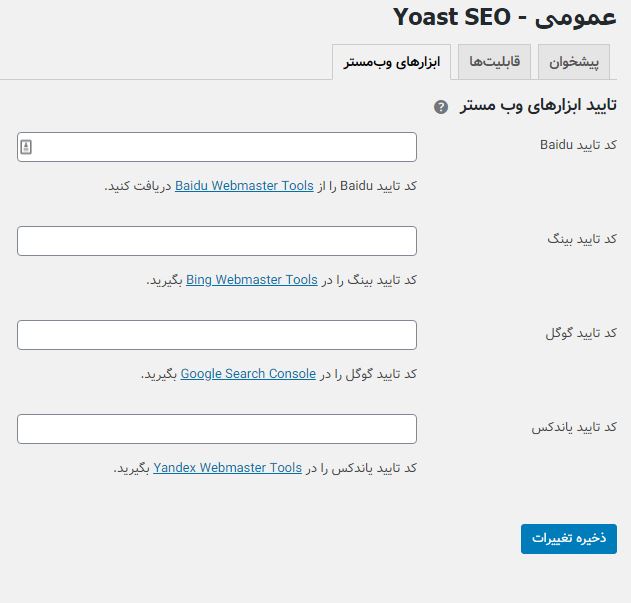Viewport: 631px width, 603px height.
Task: Click the autofill icon in Baidu field
Action: pyautogui.click(x=26, y=147)
